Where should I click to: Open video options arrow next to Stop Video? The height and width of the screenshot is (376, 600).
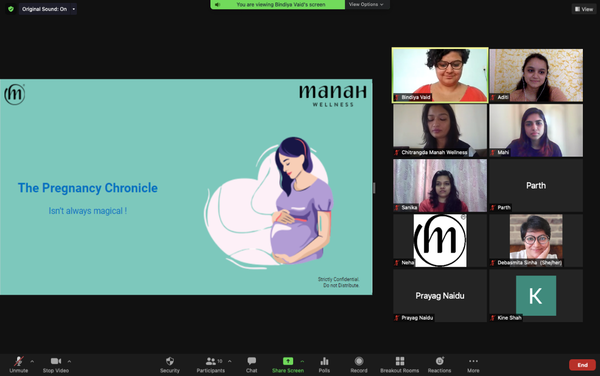point(69,361)
